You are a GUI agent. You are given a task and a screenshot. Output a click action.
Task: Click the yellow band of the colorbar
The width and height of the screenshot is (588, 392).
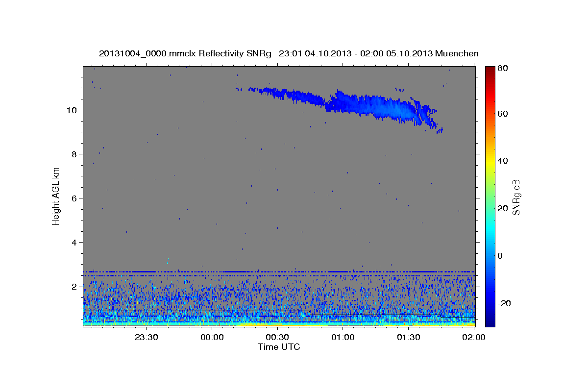[490, 162]
